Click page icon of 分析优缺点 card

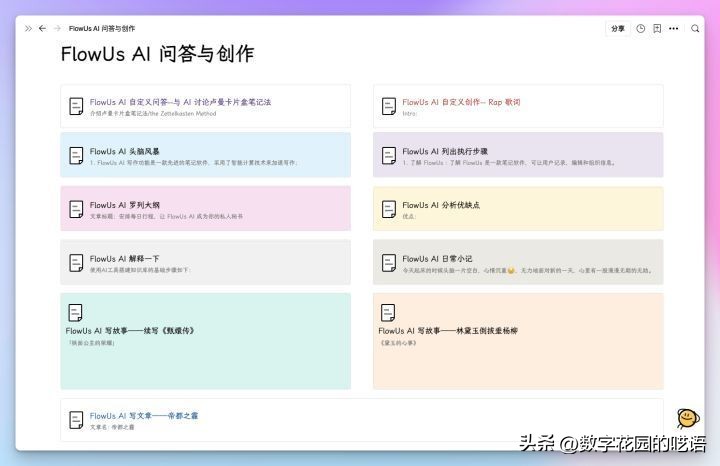pos(388,209)
